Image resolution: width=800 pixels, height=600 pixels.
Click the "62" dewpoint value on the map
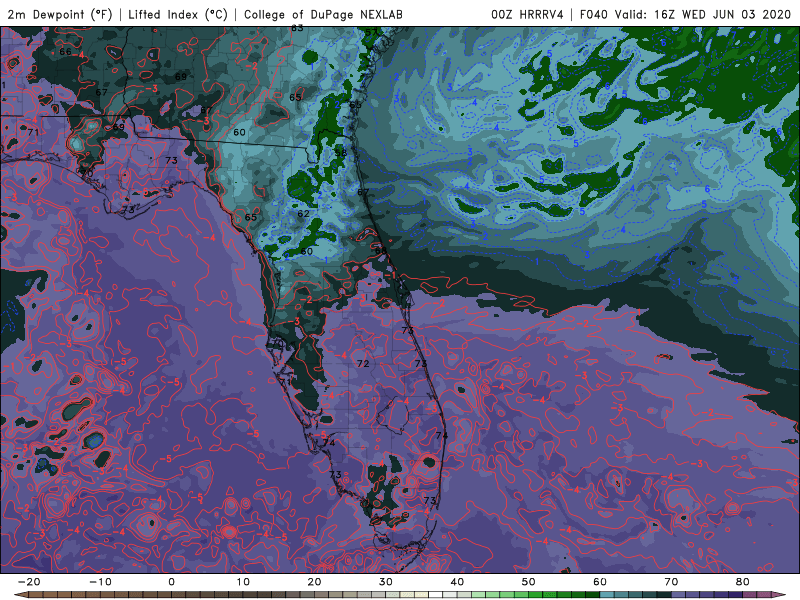point(303,213)
